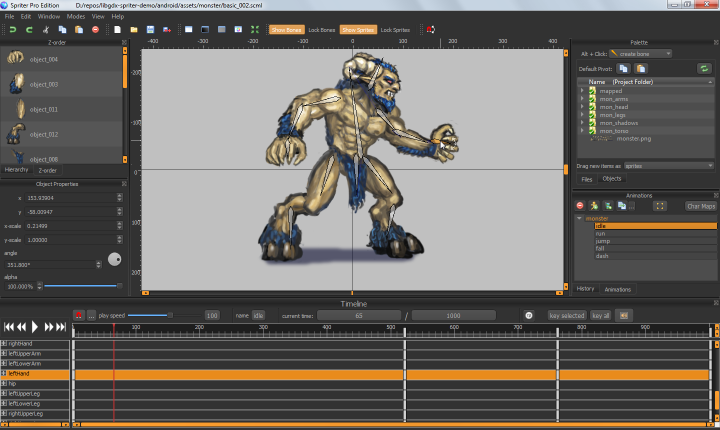Open the Modes menu

click(76, 17)
